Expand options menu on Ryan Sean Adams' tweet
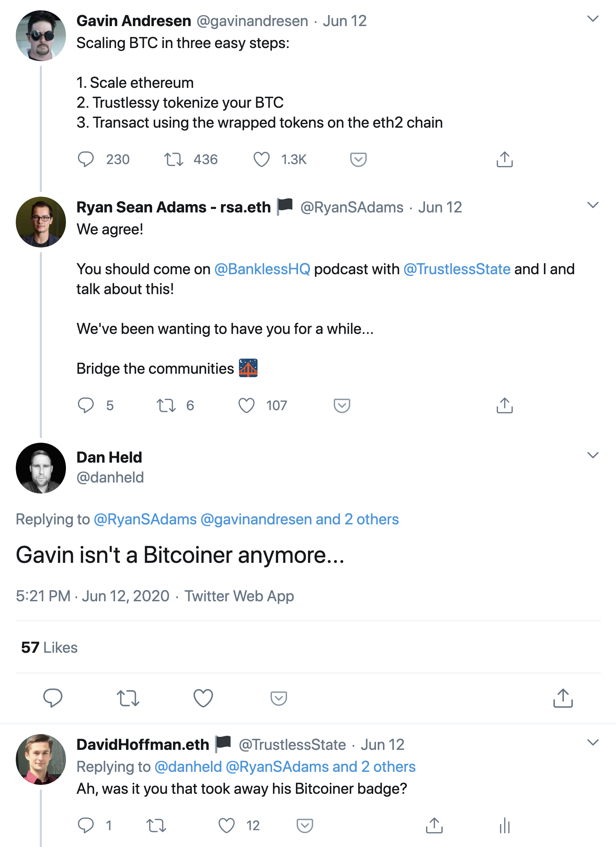The image size is (616, 847). [x=593, y=205]
